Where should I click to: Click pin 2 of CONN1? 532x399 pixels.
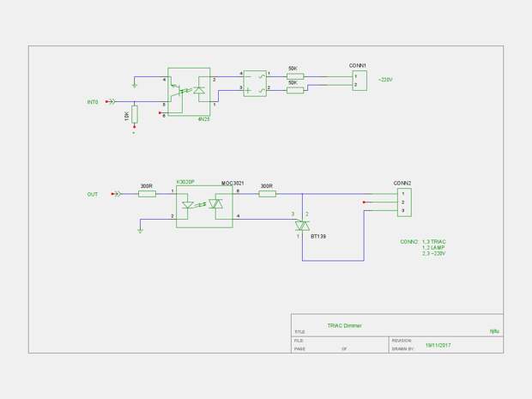coord(355,85)
